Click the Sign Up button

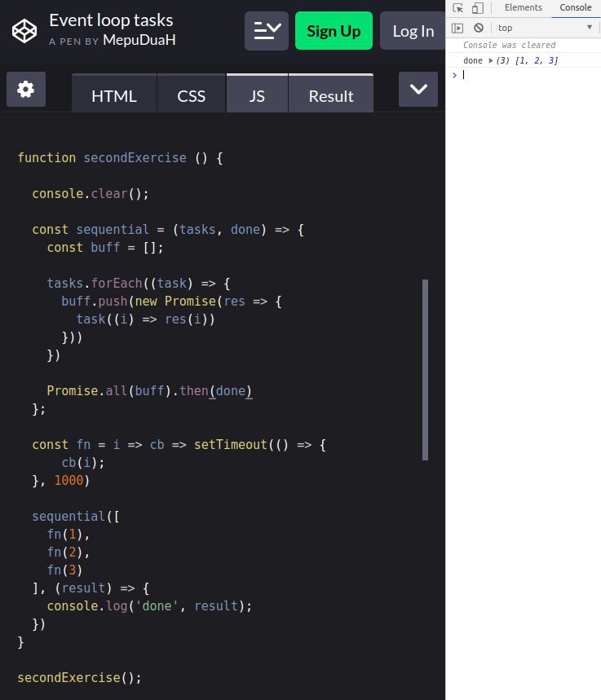[x=334, y=31]
